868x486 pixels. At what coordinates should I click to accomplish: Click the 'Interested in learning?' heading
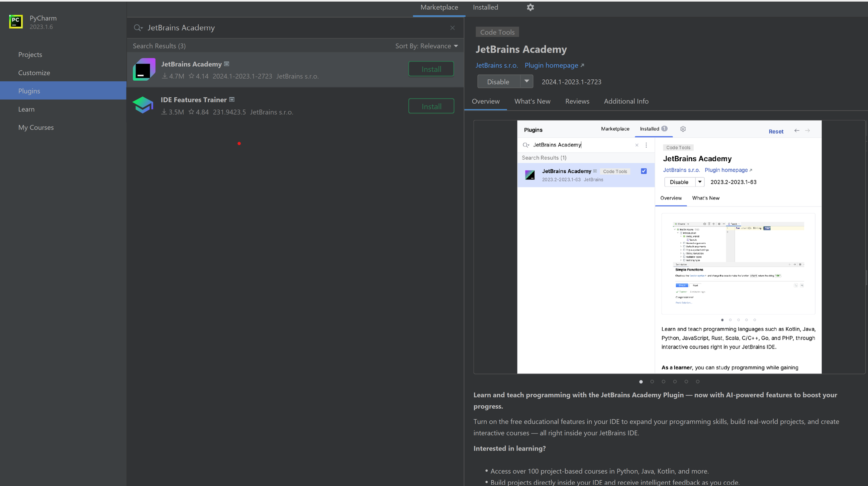coord(509,449)
